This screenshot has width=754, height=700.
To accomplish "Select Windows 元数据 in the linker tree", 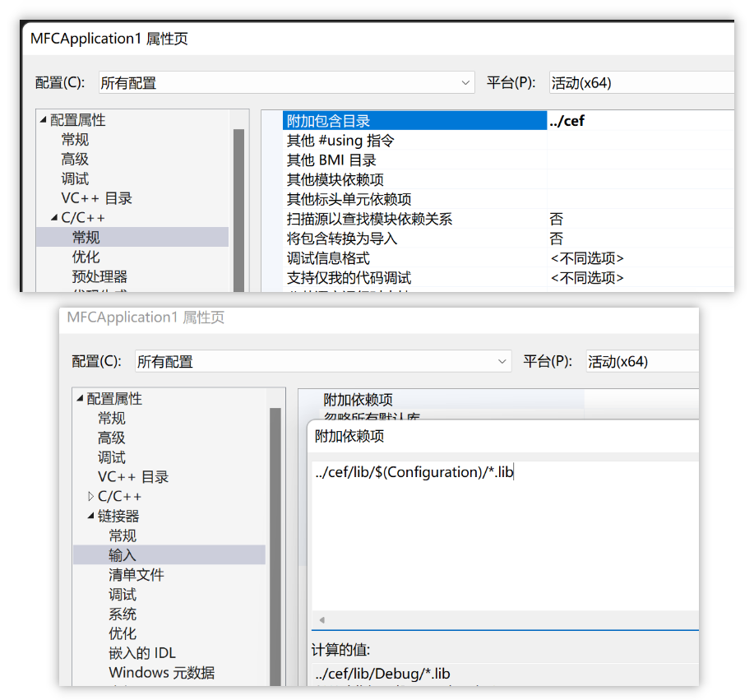I will [161, 673].
